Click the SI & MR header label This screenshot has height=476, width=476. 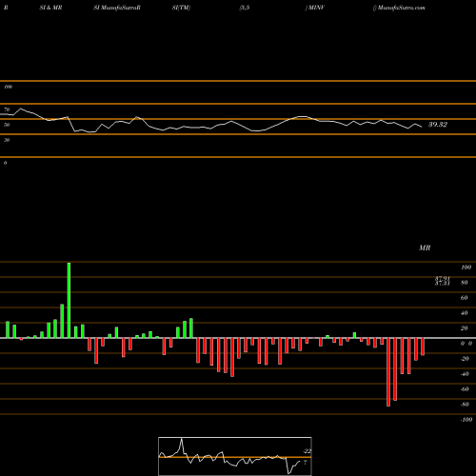pos(50,8)
